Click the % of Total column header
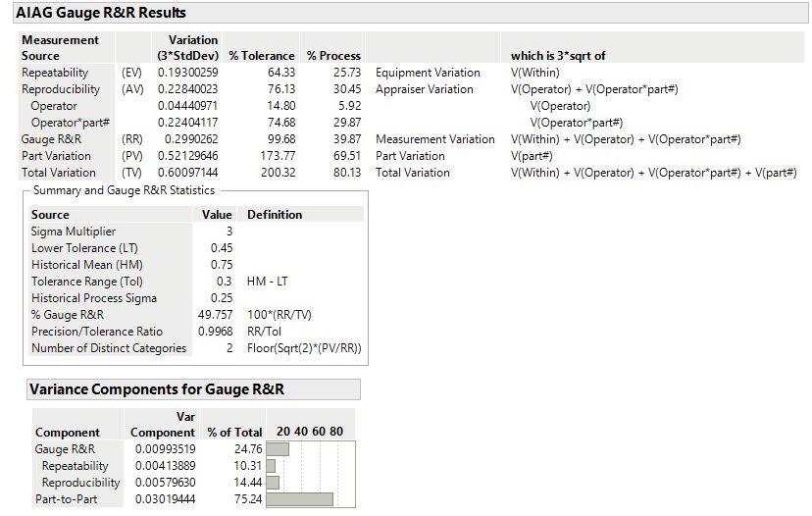 pos(234,432)
